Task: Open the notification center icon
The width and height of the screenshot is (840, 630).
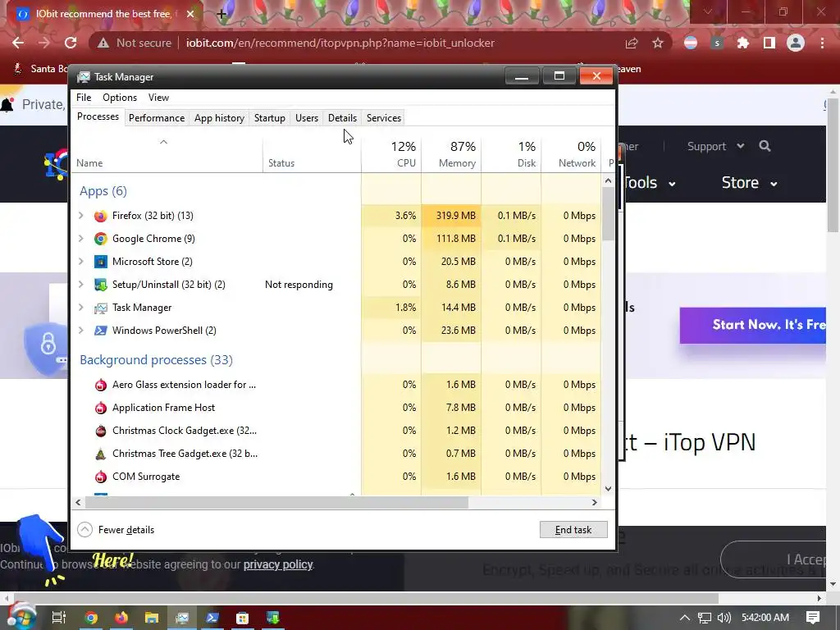Action: pyautogui.click(x=813, y=618)
